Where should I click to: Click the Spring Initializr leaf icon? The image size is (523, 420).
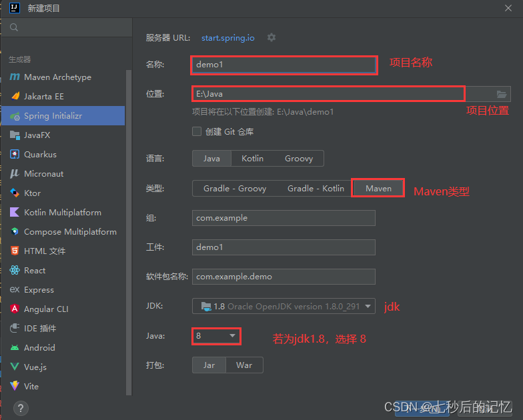(x=15, y=116)
